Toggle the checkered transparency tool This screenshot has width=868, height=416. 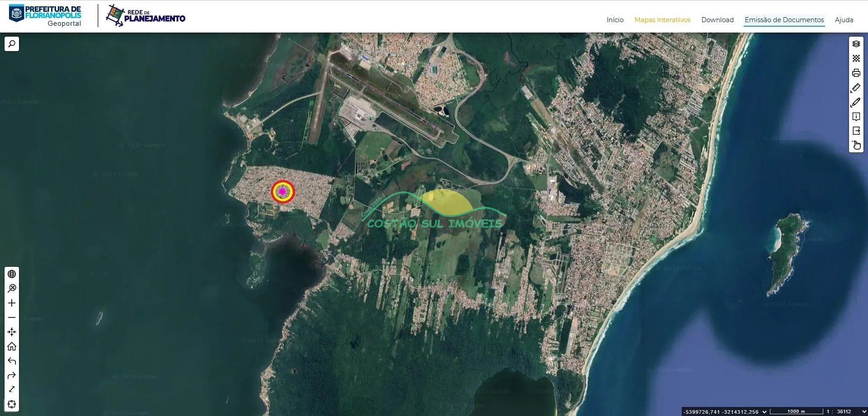coord(856,58)
